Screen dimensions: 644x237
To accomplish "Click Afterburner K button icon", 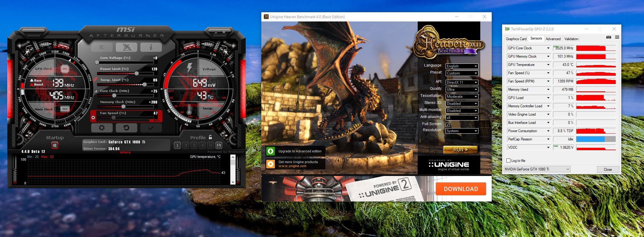I will tap(102, 47).
